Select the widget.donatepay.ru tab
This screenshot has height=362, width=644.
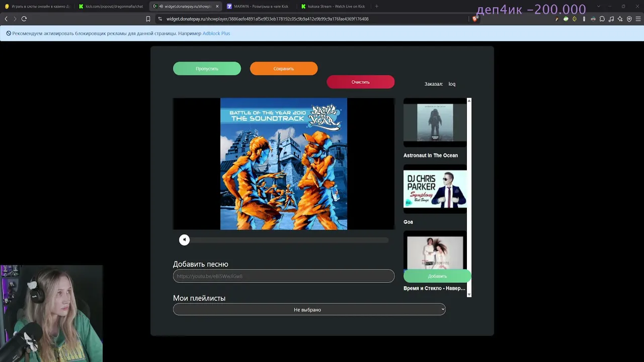coord(186,7)
